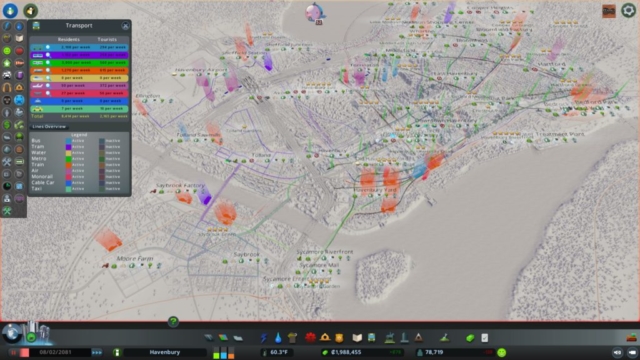Image resolution: width=640 pixels, height=360 pixels.
Task: Open the Roads build menu
Action: (209, 338)
